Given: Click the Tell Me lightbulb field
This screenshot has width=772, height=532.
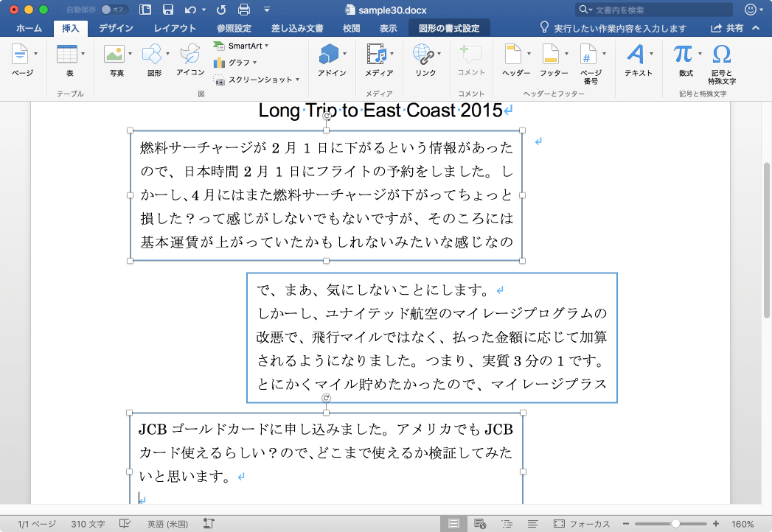Looking at the screenshot, I should [x=613, y=29].
